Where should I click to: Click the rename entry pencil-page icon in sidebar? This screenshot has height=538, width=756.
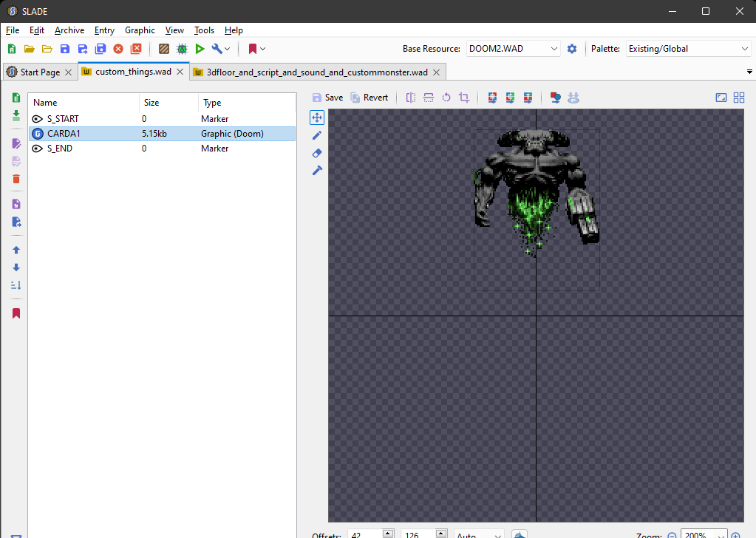[16, 143]
